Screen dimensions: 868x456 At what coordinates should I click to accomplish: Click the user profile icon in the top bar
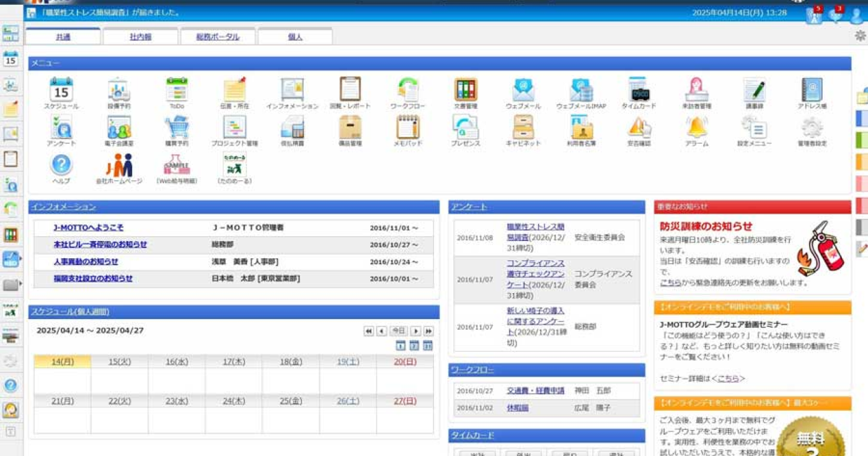coord(856,15)
